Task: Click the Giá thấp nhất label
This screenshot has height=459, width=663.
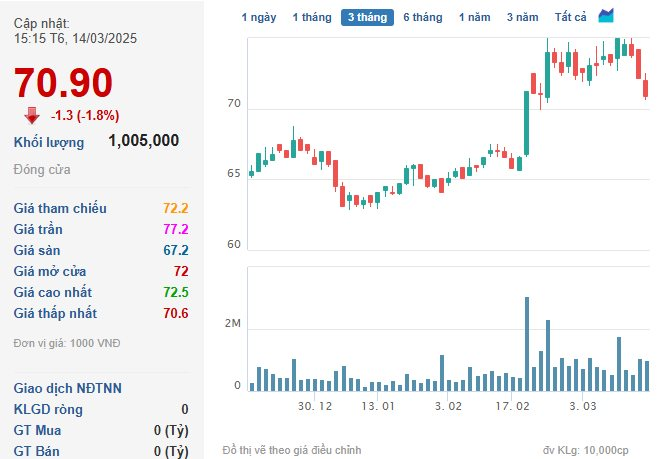Action: (x=55, y=314)
